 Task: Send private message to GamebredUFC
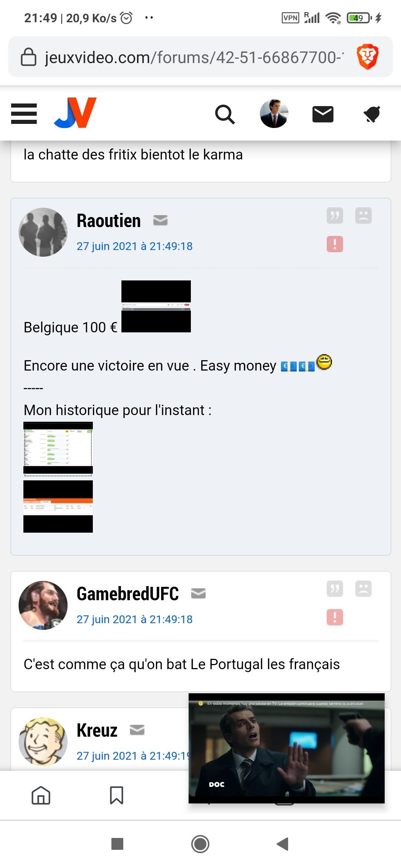[198, 594]
